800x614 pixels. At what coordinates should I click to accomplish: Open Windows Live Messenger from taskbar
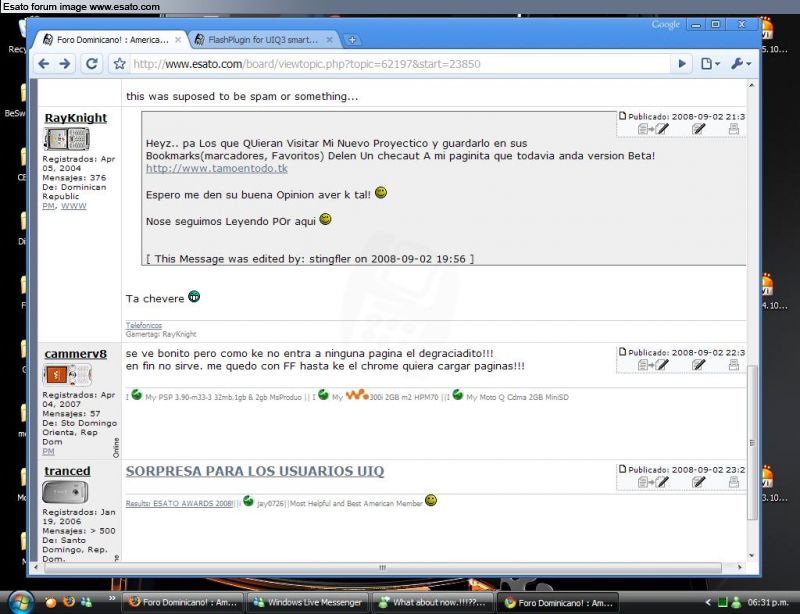click(x=307, y=603)
